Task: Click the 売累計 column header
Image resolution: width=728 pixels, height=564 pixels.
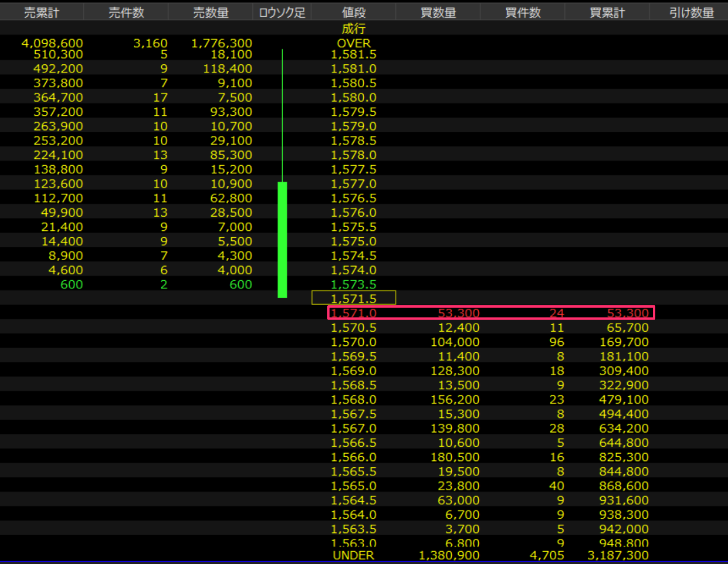Action: pos(42,13)
